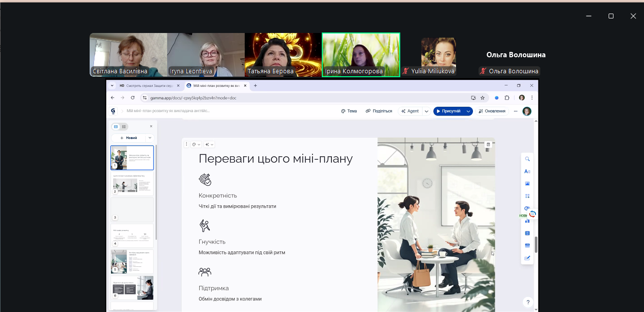Click the help question mark button
Viewport: 644px width, 312px height.
click(528, 302)
